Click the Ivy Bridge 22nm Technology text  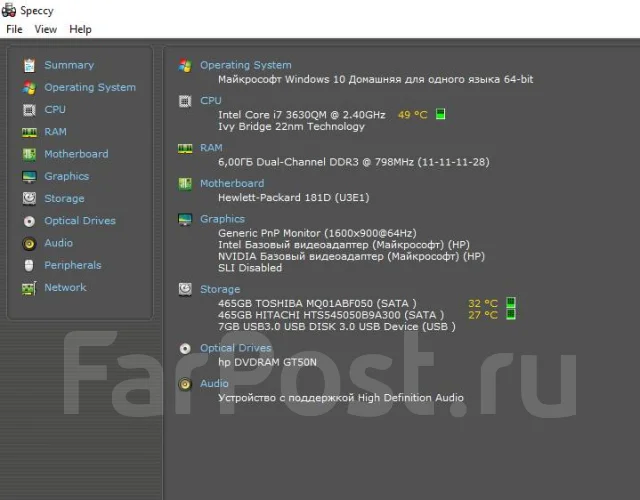coord(291,126)
